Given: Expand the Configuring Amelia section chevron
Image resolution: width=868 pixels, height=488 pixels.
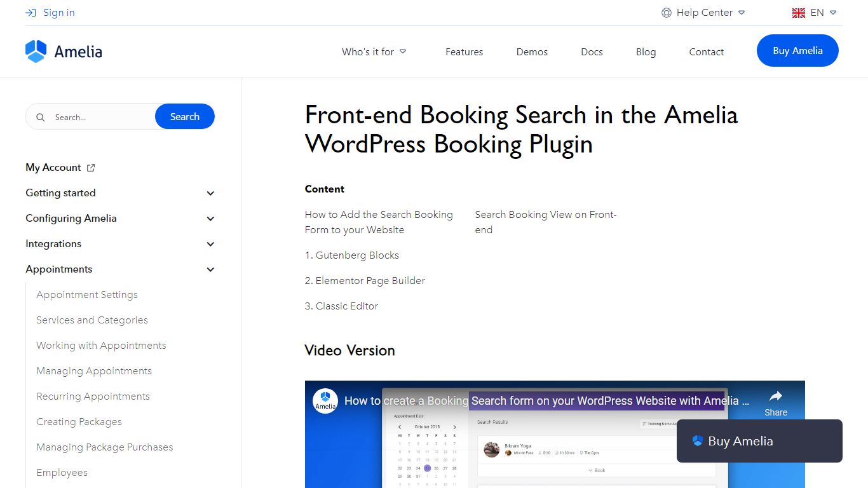Looking at the screenshot, I should [x=211, y=219].
